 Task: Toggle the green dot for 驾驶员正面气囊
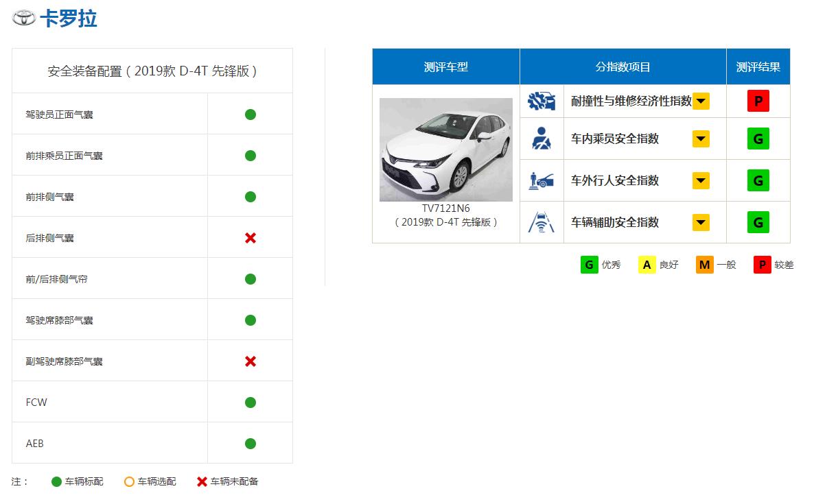249,113
